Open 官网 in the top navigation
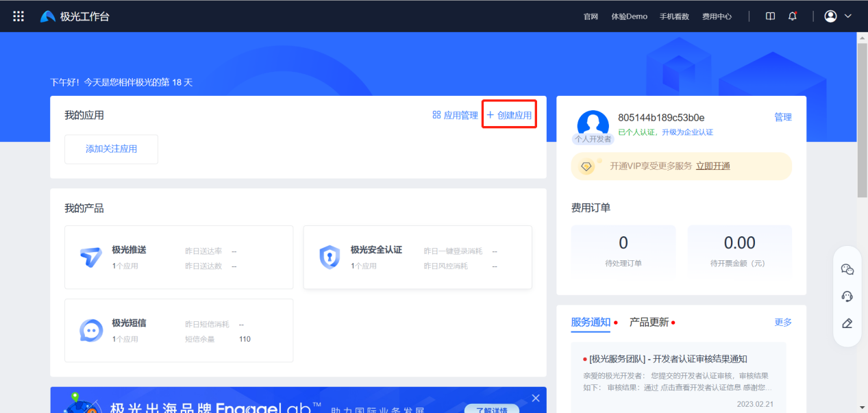Screen dimensions: 868x413 pos(591,16)
